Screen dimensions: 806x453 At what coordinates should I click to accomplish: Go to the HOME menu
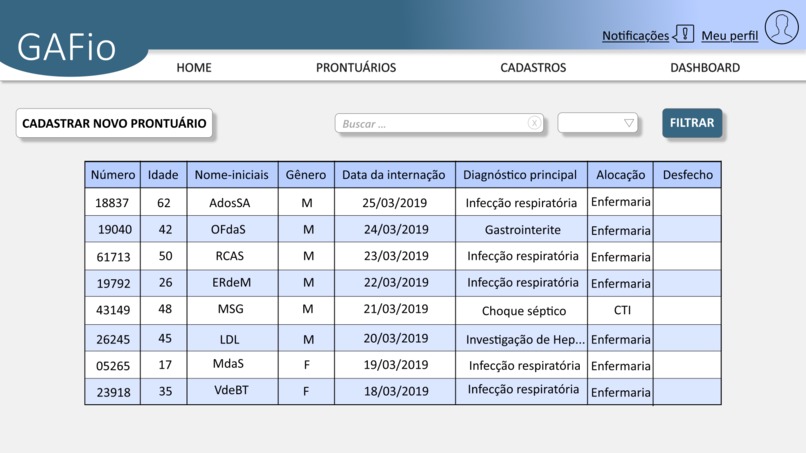[194, 67]
